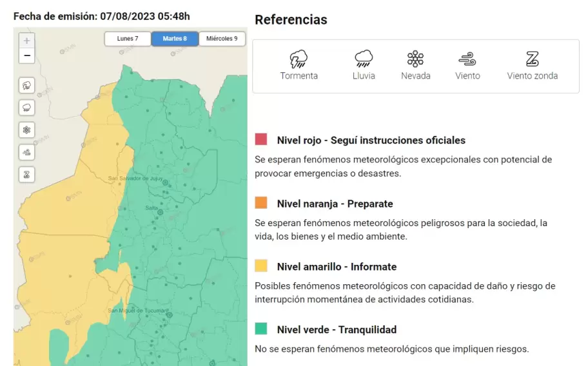Open the Miércoles 9 forecast tab

[222, 39]
